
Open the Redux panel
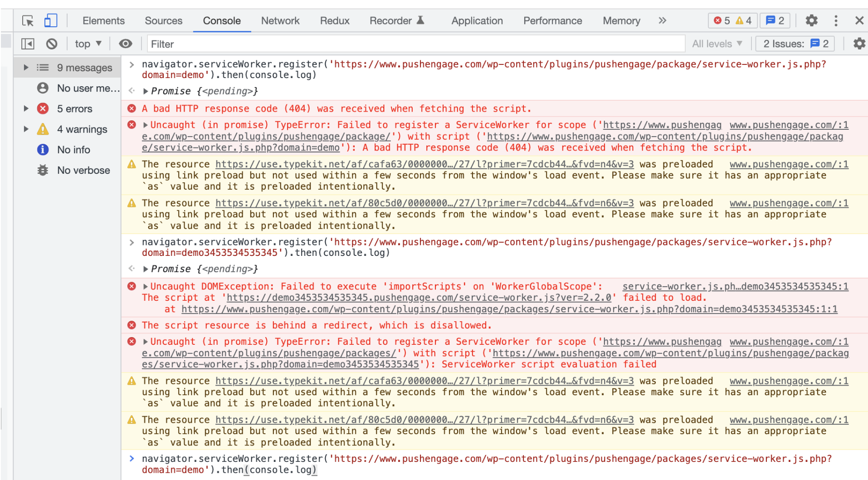pos(334,20)
